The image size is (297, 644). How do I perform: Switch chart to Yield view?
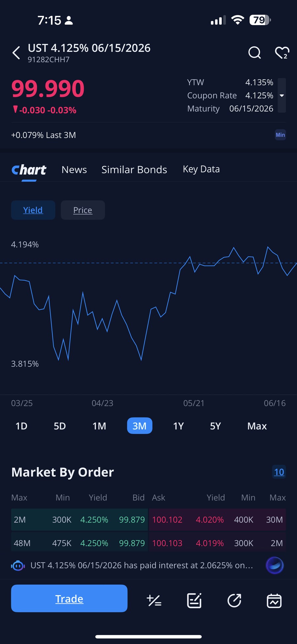pos(33,210)
